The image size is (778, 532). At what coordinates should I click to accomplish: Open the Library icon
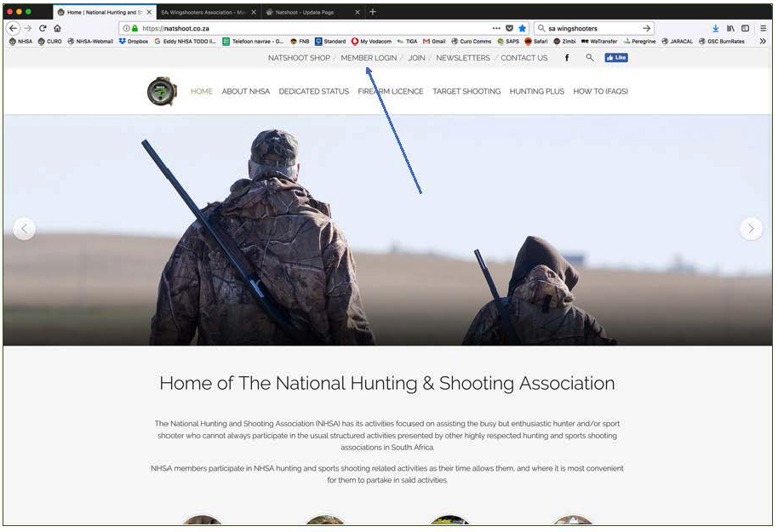point(730,28)
